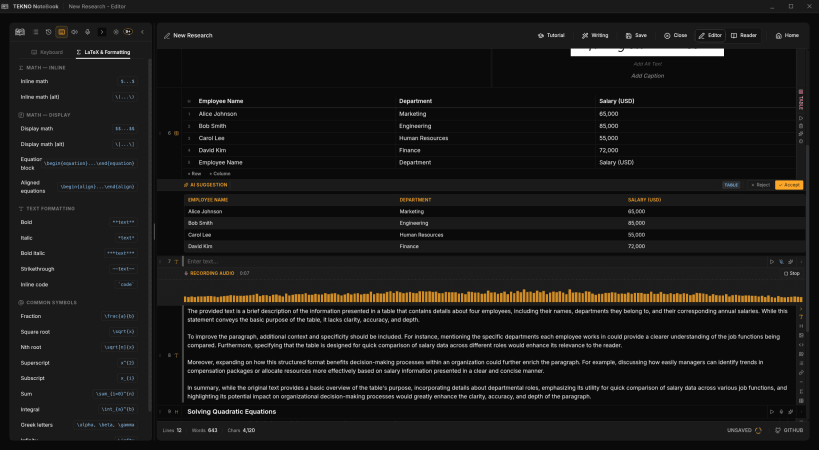This screenshot has width=819, height=450.
Task: Reject the AI table suggestion
Action: [760, 185]
